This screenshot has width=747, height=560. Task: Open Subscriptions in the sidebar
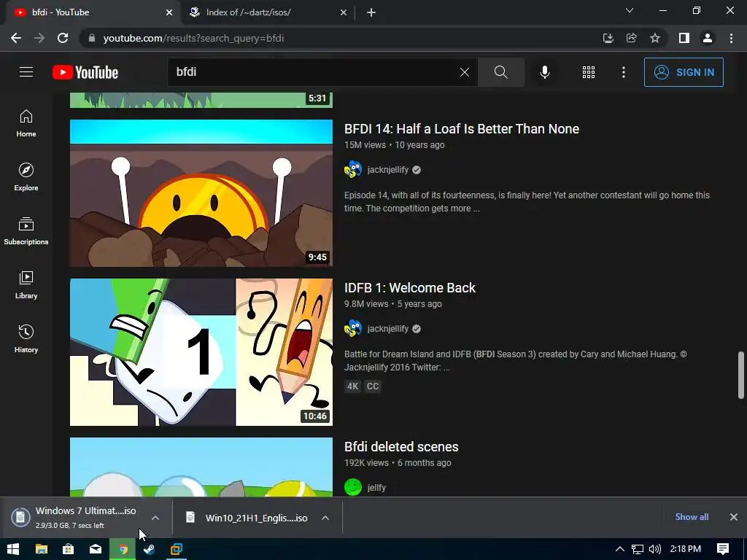coord(26,231)
